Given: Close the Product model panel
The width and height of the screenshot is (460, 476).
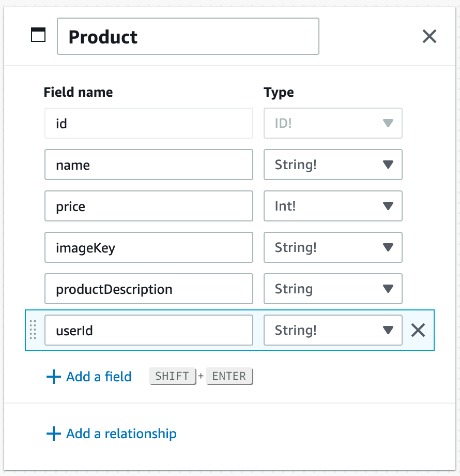Looking at the screenshot, I should click(x=430, y=36).
